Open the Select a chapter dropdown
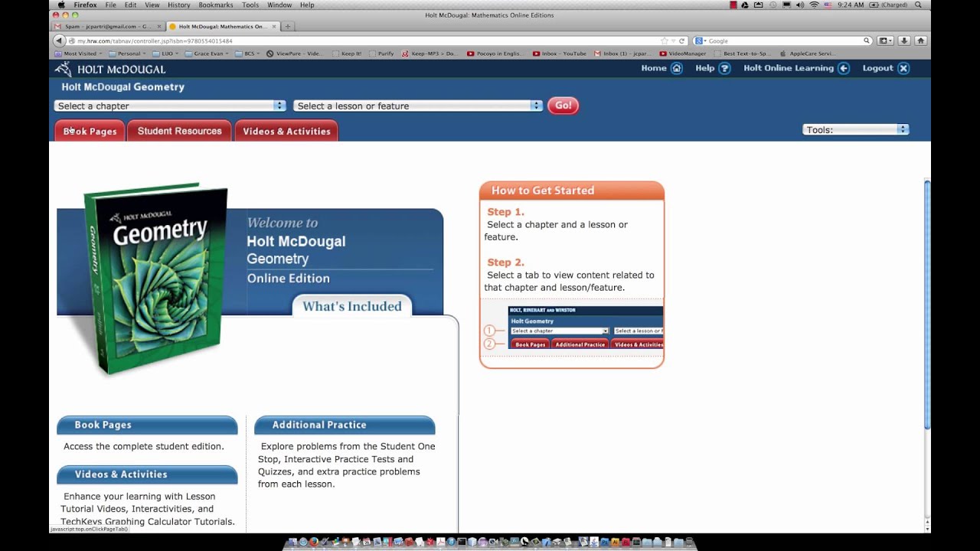The height and width of the screenshot is (551, 980). 170,106
